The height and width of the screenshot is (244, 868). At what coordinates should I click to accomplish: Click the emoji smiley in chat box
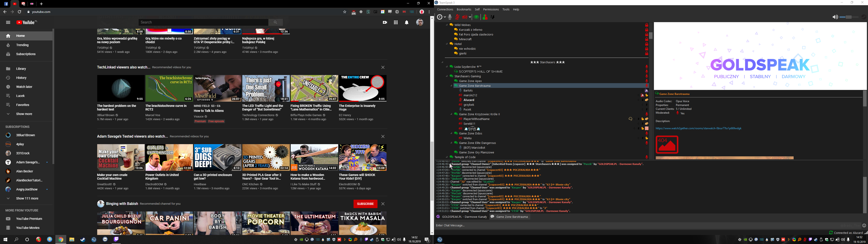[864, 226]
